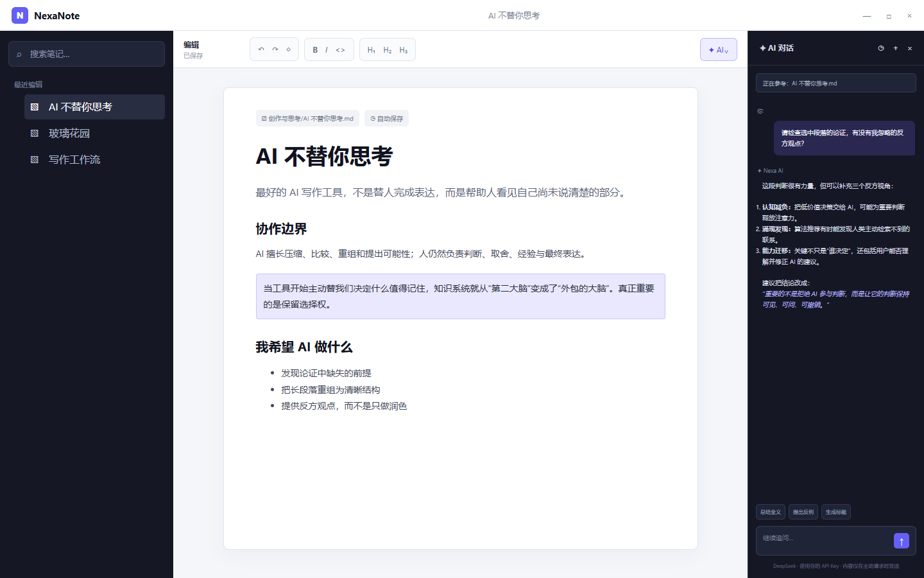This screenshot has height=578, width=924.
Task: Set heading level H2
Action: point(388,49)
